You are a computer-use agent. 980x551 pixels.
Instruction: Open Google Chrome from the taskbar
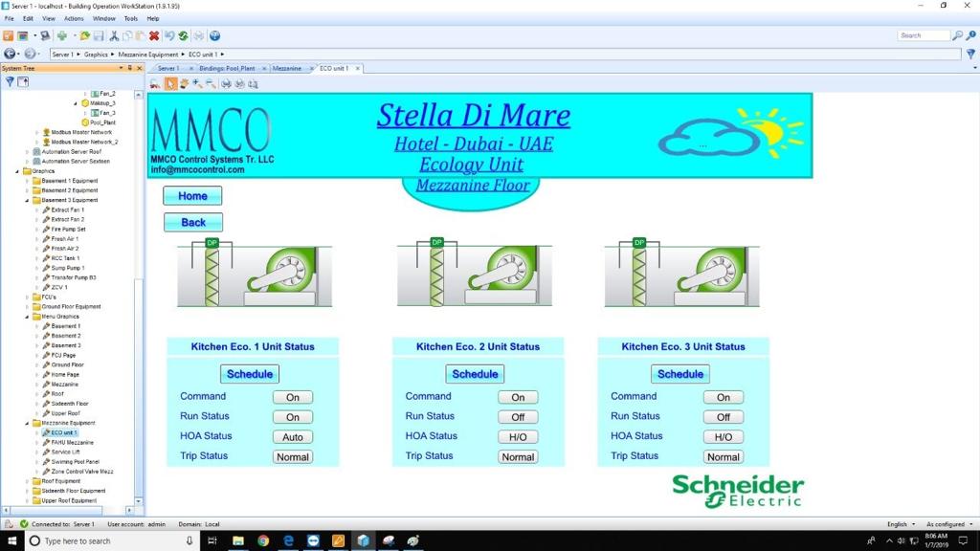pyautogui.click(x=263, y=541)
